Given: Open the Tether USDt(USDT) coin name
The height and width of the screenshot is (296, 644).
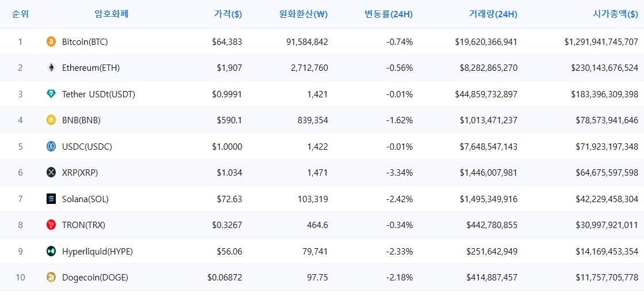Looking at the screenshot, I should pyautogui.click(x=98, y=94).
